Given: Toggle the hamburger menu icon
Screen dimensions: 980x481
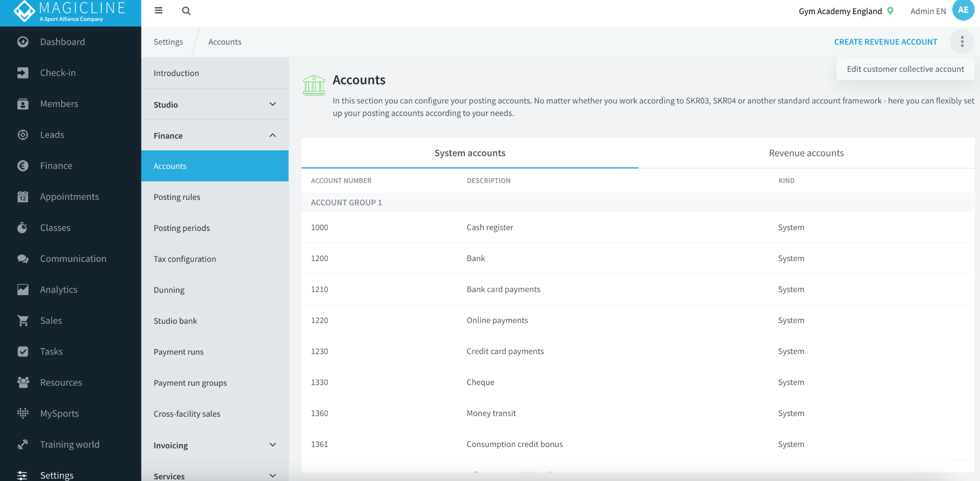Looking at the screenshot, I should tap(158, 10).
